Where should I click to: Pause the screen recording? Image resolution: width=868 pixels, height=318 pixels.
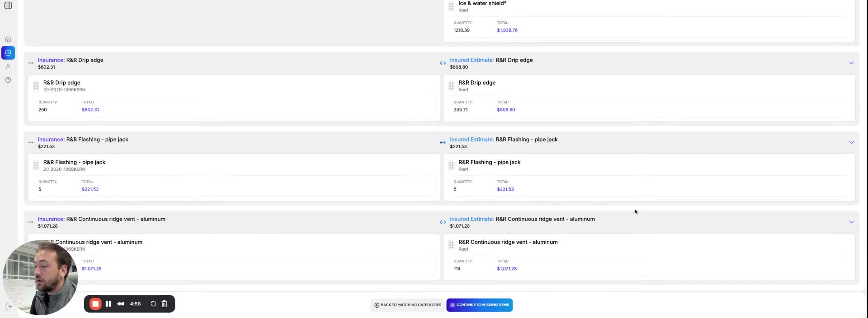point(108,304)
